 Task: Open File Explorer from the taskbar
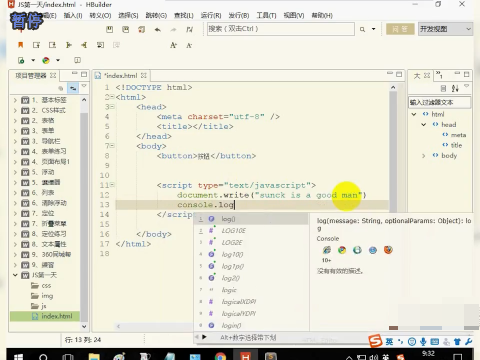(x=94, y=357)
